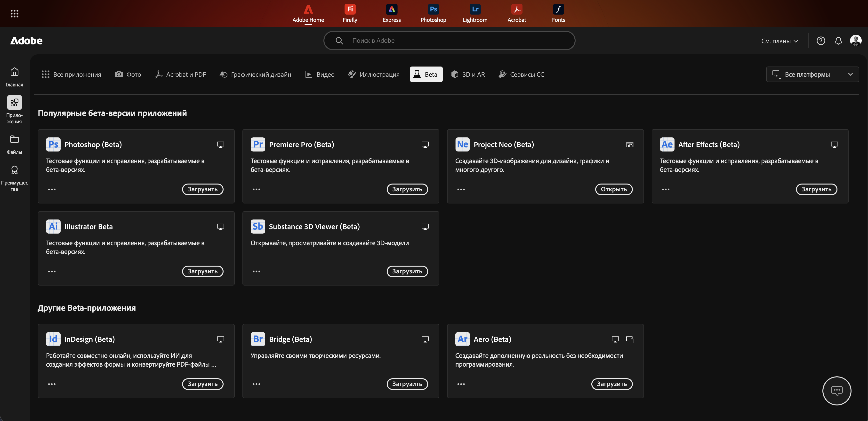
Task: Open the 3D и AR tab
Action: click(x=468, y=74)
